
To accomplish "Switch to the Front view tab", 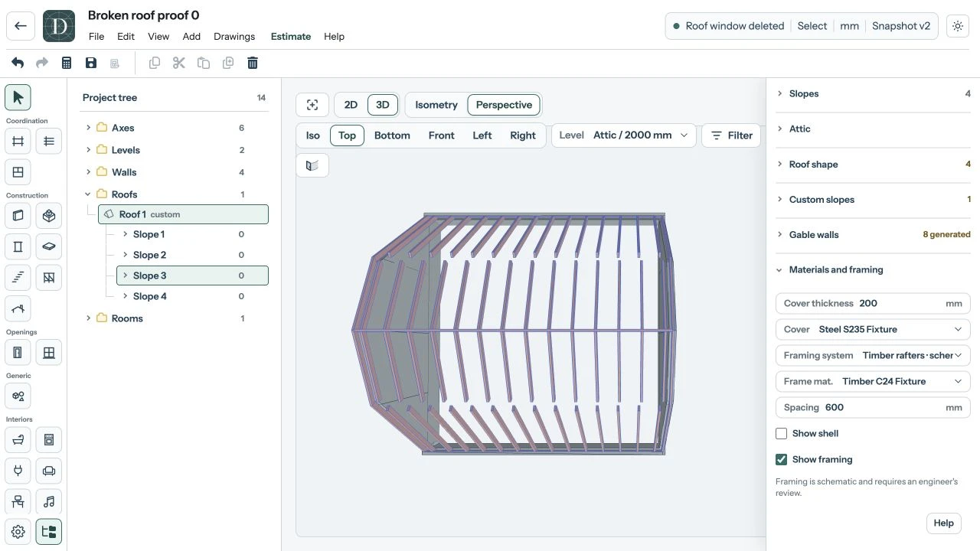I will [442, 135].
